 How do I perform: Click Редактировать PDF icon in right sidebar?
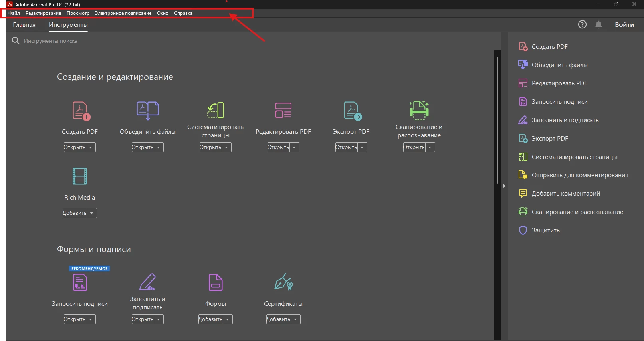[523, 83]
